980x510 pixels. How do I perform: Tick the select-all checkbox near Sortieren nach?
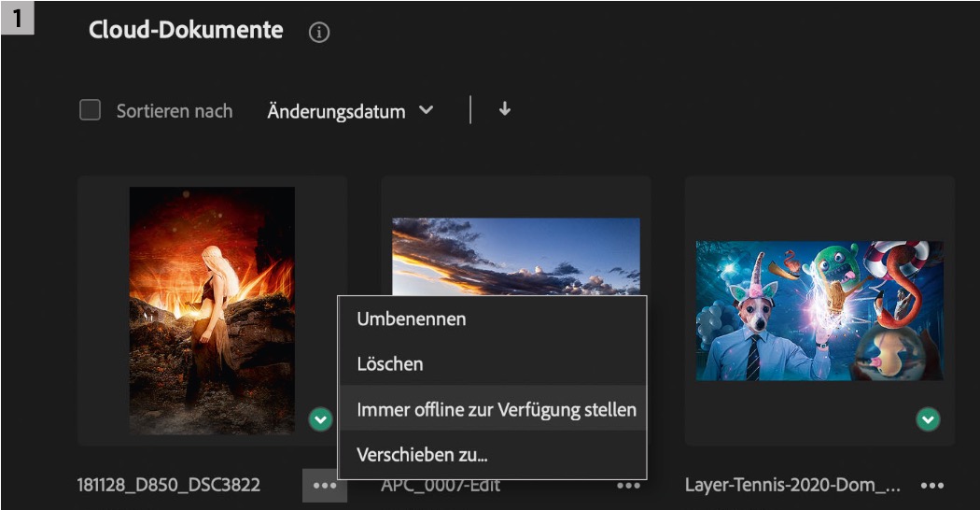pyautogui.click(x=91, y=110)
